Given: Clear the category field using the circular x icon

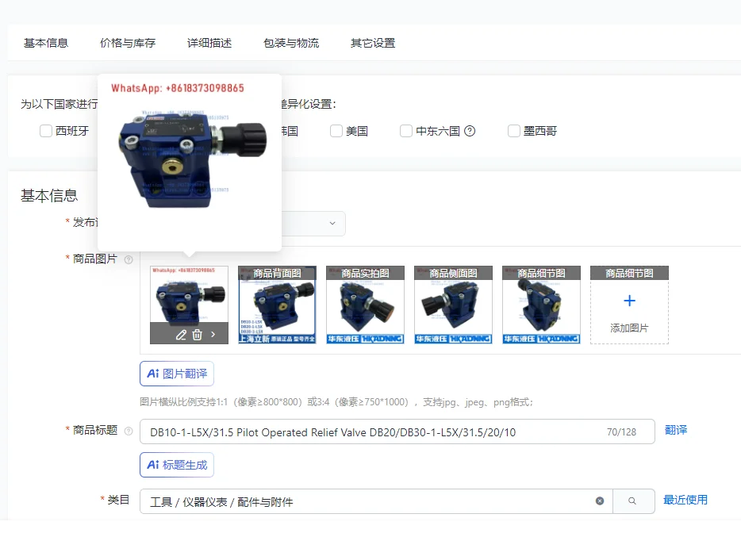Looking at the screenshot, I should point(600,501).
